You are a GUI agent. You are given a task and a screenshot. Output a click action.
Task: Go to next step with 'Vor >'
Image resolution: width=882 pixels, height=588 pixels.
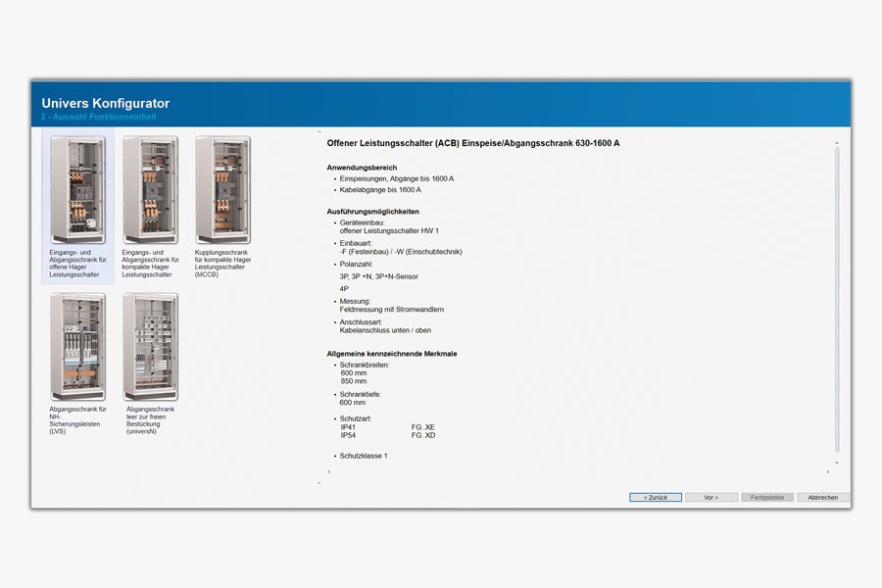[711, 498]
